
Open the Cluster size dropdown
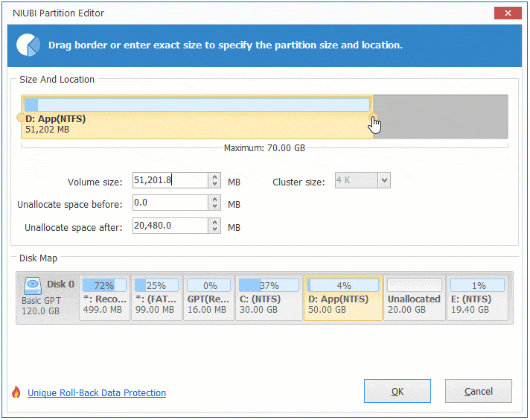click(383, 180)
